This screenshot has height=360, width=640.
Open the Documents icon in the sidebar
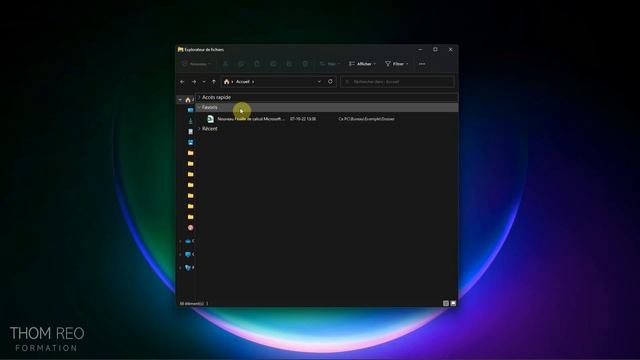click(x=191, y=131)
